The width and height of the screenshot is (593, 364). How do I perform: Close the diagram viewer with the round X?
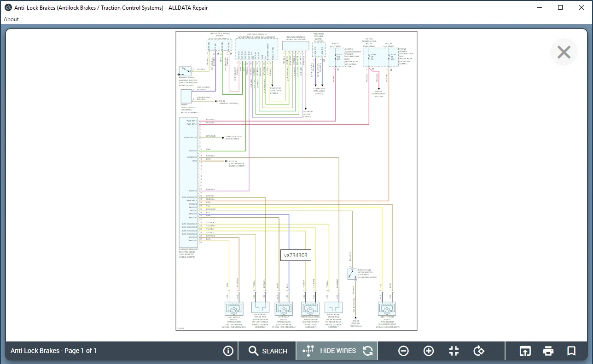[564, 52]
